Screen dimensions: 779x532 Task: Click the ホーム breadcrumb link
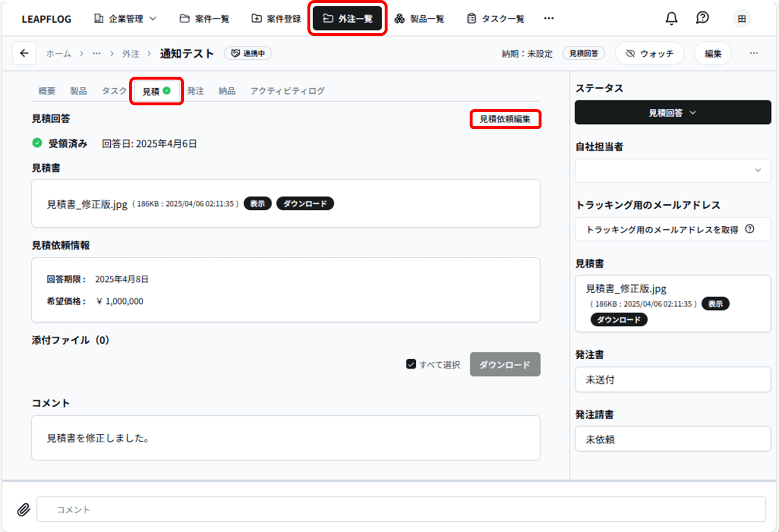click(x=58, y=53)
